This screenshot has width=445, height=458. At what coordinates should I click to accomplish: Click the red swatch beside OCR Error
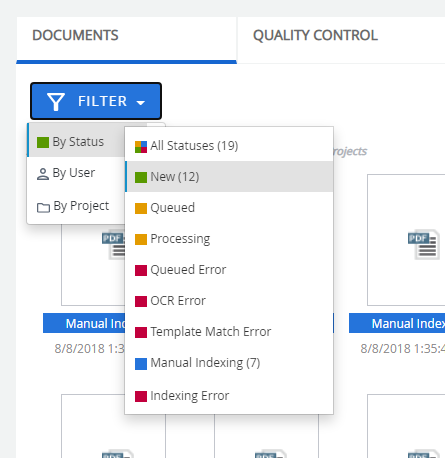click(141, 301)
